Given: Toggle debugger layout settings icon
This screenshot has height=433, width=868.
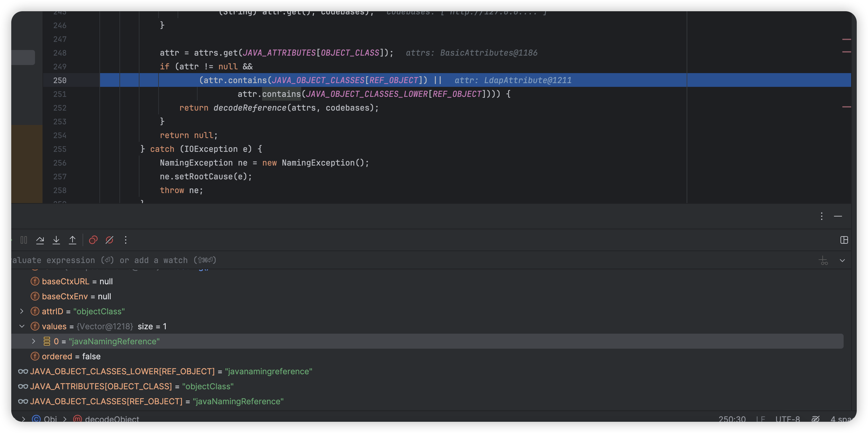Looking at the screenshot, I should (x=844, y=240).
